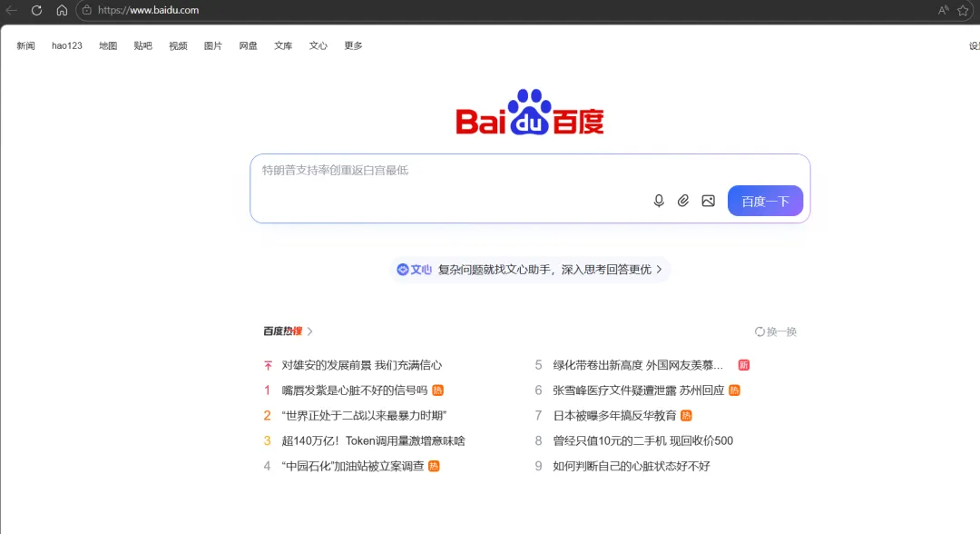The width and height of the screenshot is (980, 534).
Task: Open 如何判断自己的心脏状态好不好
Action: click(x=632, y=466)
